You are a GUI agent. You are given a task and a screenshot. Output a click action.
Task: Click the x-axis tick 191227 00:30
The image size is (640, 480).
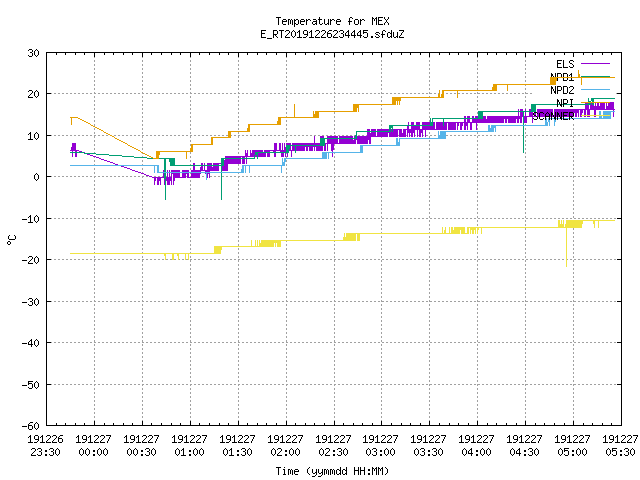[x=141, y=446]
